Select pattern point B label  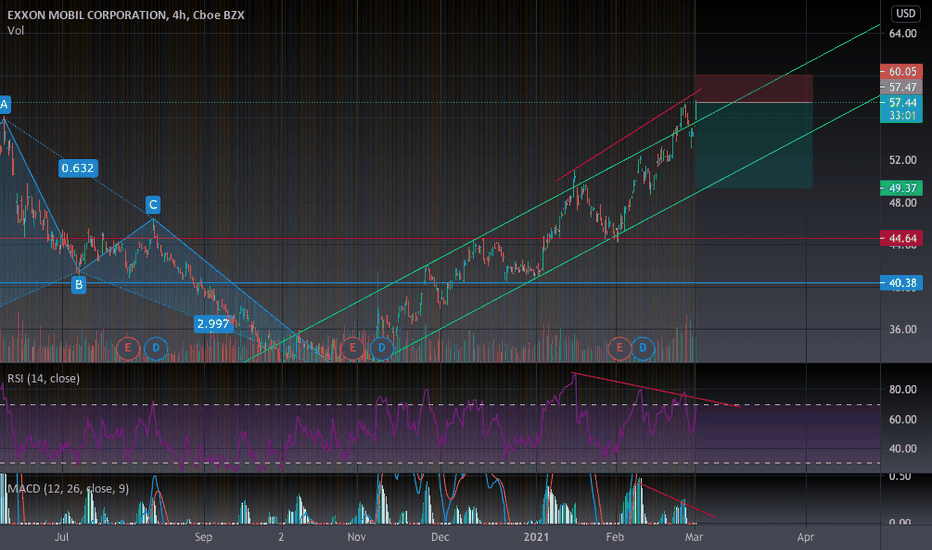pos(78,285)
